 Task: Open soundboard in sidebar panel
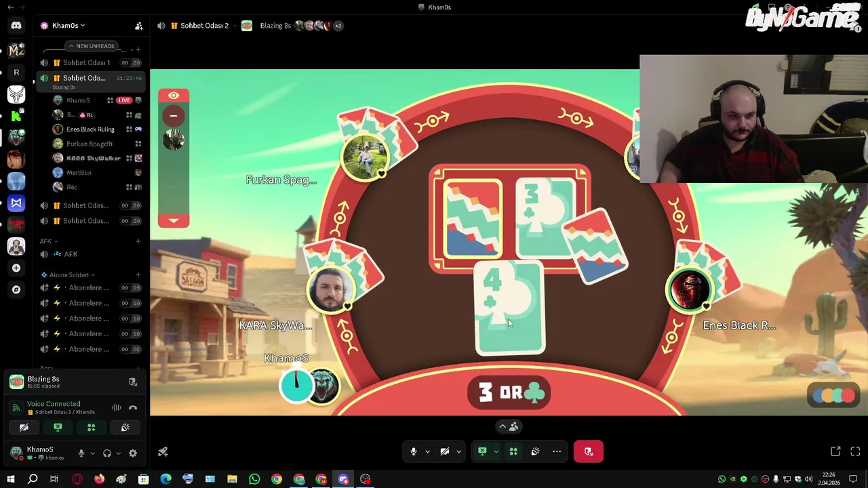(125, 428)
